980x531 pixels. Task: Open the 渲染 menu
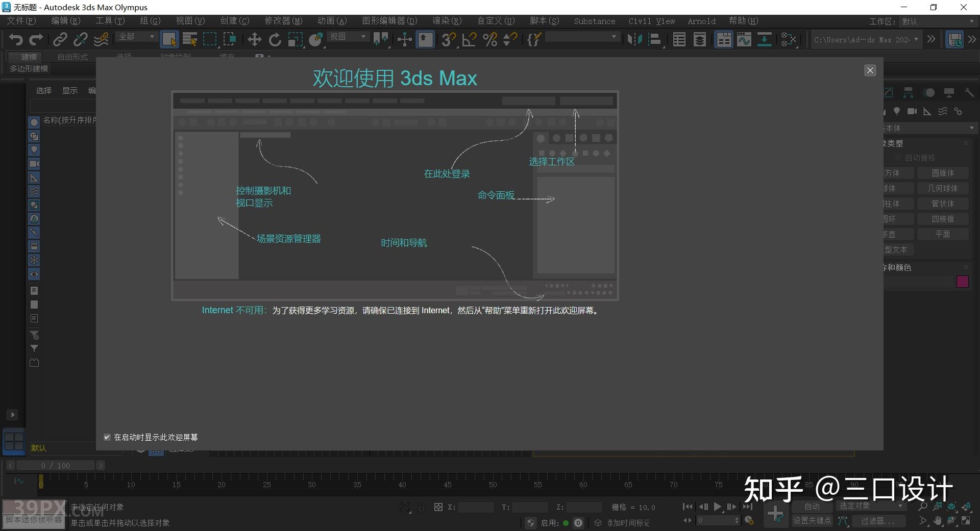[447, 21]
